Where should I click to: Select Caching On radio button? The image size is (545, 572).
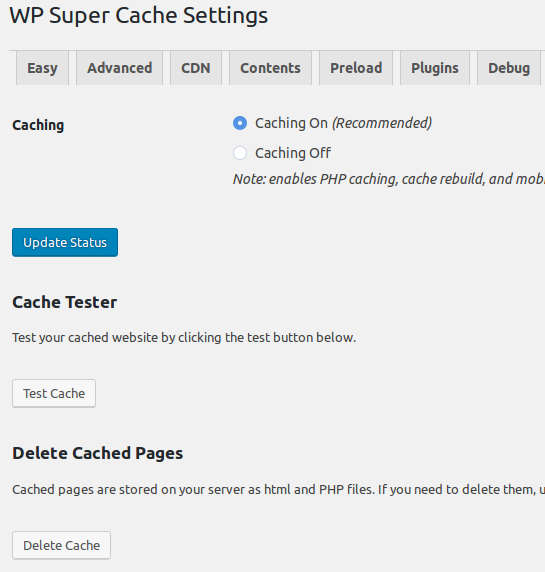tap(240, 123)
